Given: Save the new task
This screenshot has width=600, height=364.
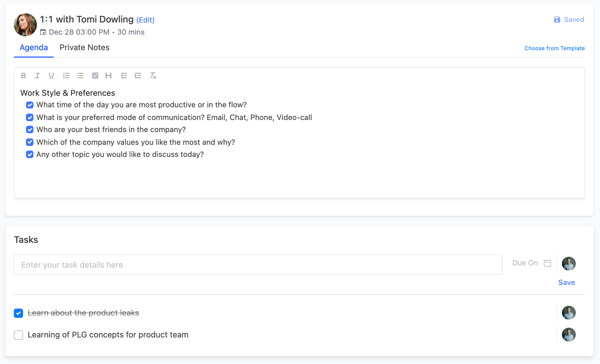Looking at the screenshot, I should (567, 282).
